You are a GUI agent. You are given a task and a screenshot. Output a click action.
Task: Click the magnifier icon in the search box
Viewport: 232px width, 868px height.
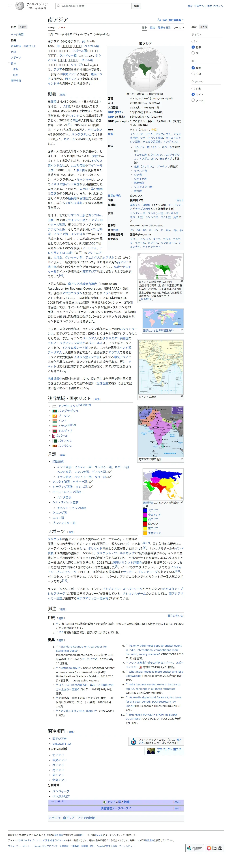(58, 6)
